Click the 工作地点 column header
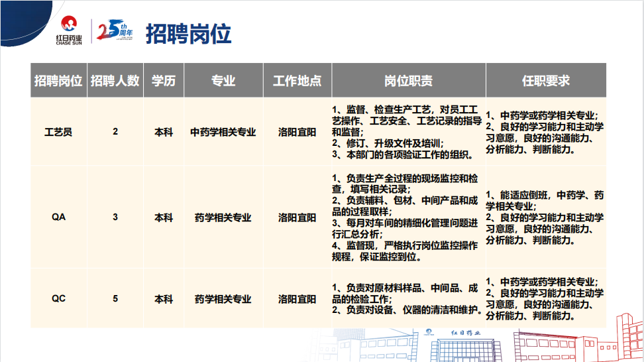Viewport: 644px width, 362px height. (297, 81)
